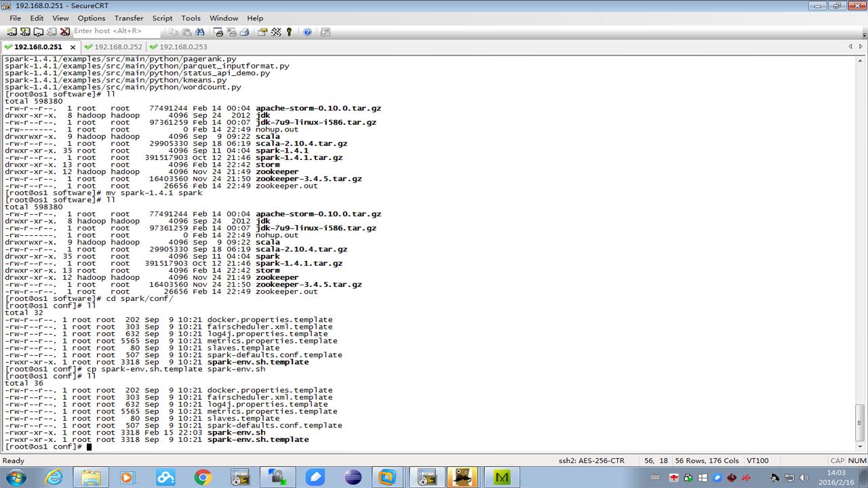Open the Script menu
This screenshot has height=488, width=868.
162,18
